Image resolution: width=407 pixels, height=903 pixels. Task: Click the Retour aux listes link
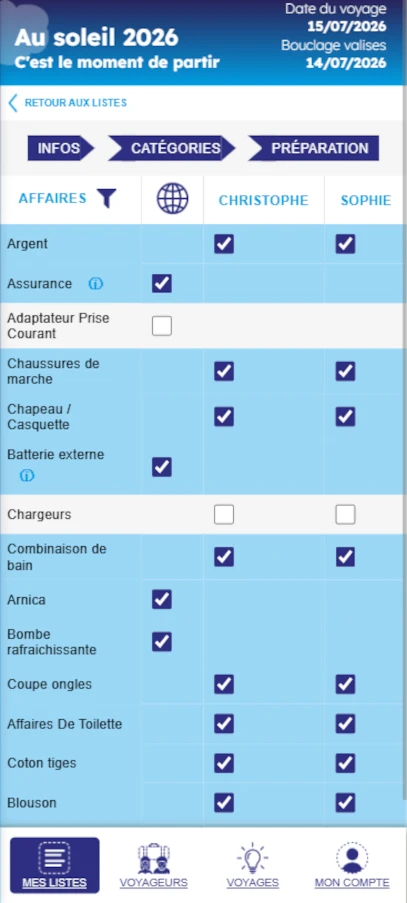point(75,103)
